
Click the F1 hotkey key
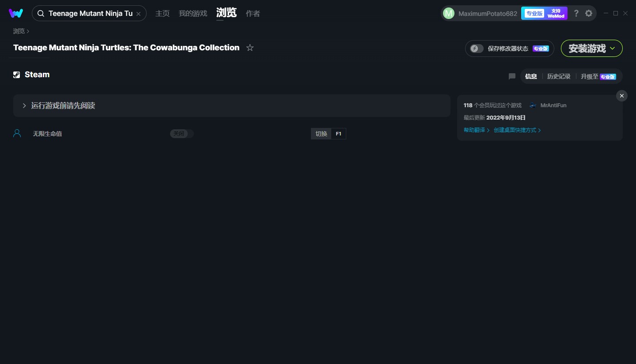(338, 134)
